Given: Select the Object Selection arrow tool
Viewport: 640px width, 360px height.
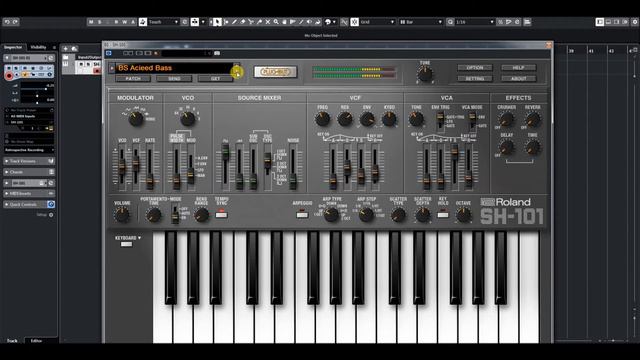Looking at the screenshot, I should 218,22.
